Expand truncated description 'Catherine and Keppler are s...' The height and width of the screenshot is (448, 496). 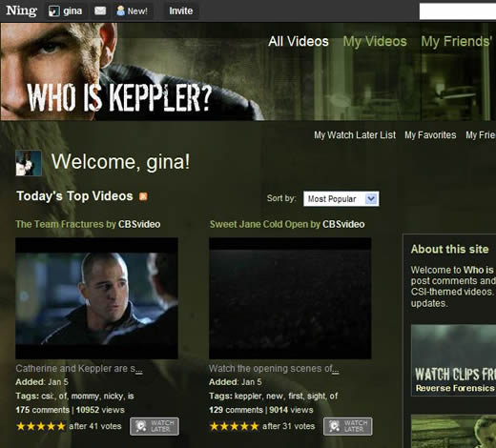coord(139,369)
